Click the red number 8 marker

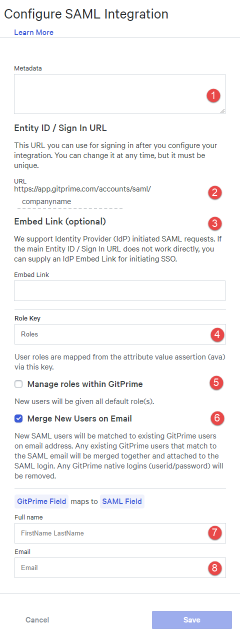(x=215, y=567)
